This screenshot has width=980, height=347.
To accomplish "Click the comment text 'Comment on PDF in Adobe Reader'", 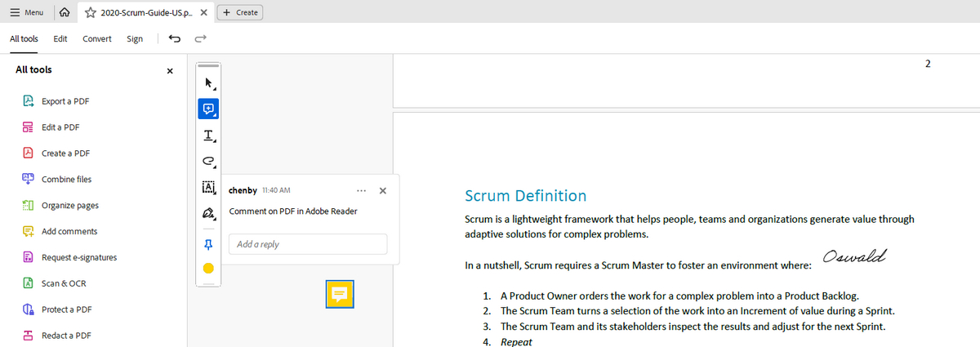I will click(x=292, y=211).
